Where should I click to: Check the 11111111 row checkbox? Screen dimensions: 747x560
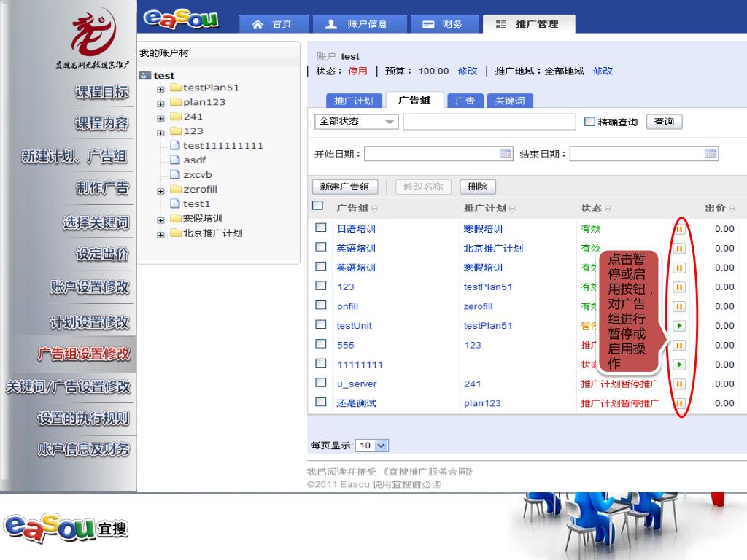point(321,363)
